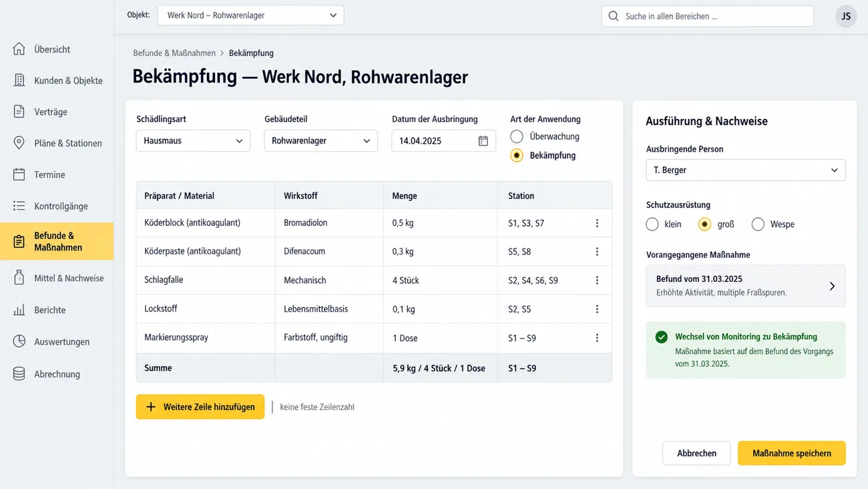Click the Mittel & Nachweise bottle icon
The height and width of the screenshot is (489, 868).
coord(19,278)
